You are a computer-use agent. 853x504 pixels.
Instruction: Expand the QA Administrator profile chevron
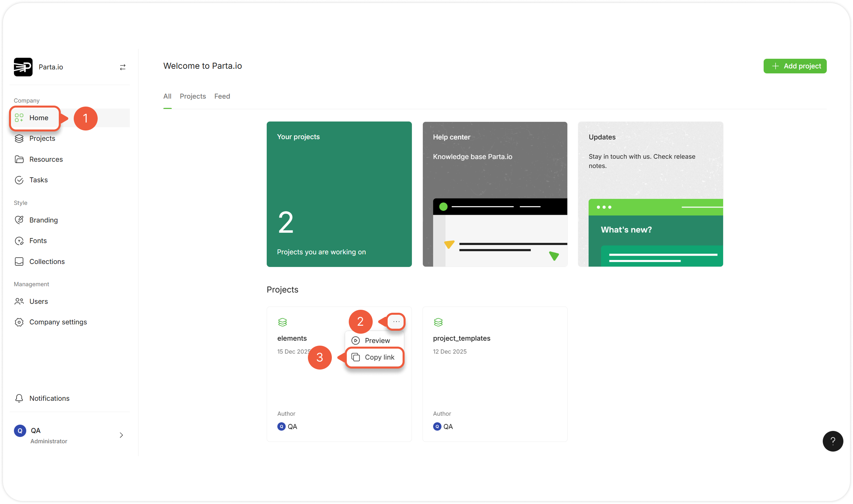121,435
